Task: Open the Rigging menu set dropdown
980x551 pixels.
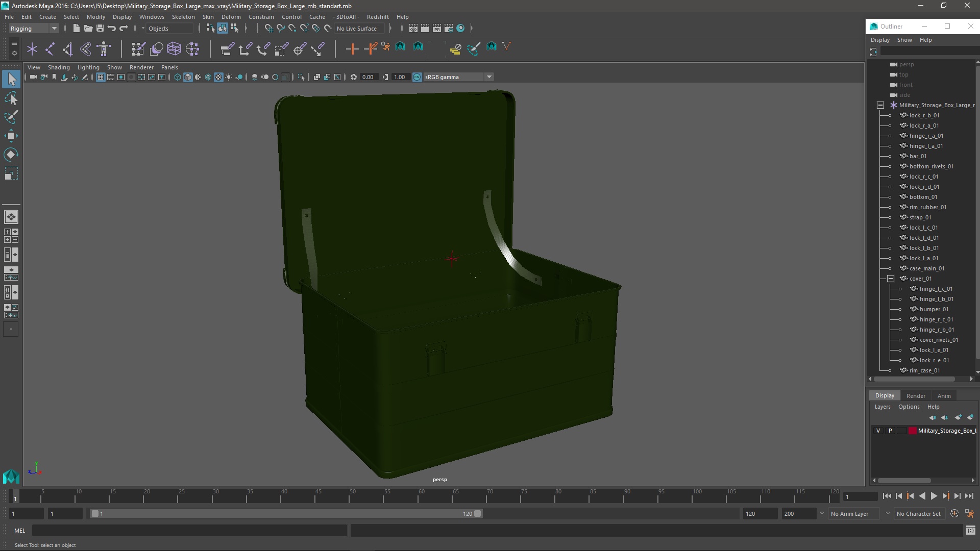Action: (x=34, y=29)
